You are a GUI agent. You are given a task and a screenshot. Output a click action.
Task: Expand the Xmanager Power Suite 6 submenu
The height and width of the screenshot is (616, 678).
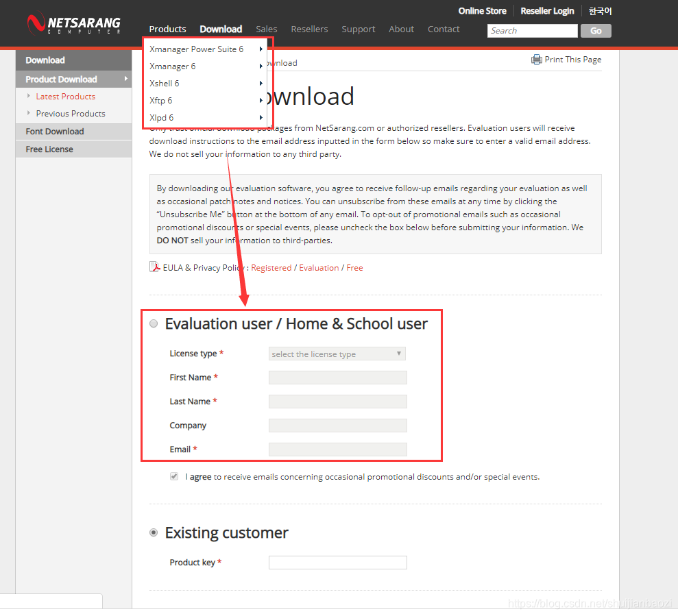click(x=206, y=49)
